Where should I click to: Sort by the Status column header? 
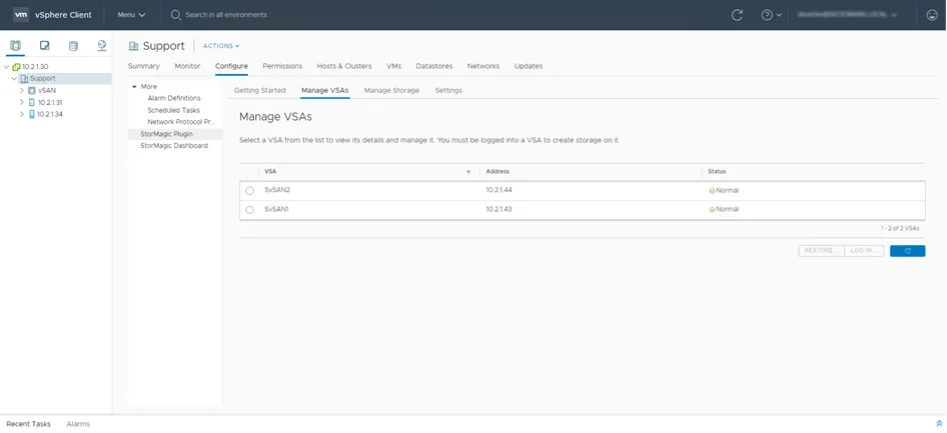click(717, 172)
